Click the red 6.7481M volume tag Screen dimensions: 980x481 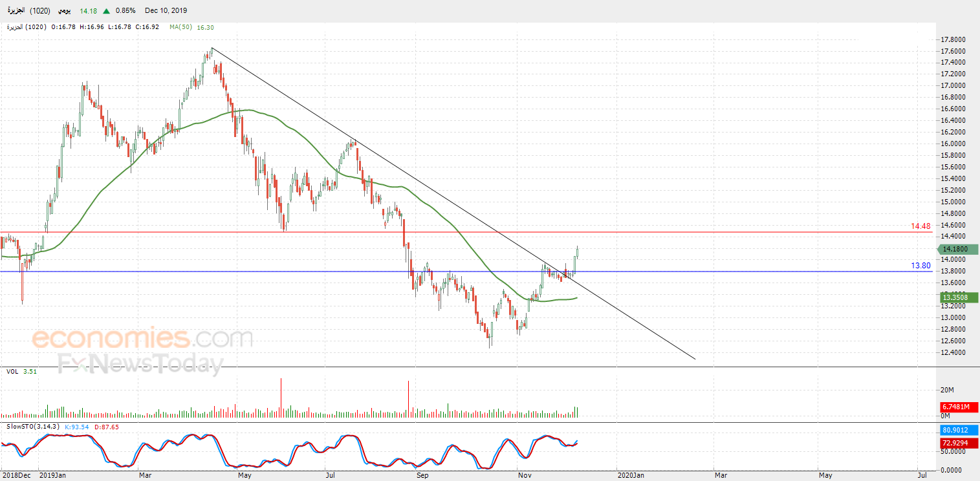[959, 407]
